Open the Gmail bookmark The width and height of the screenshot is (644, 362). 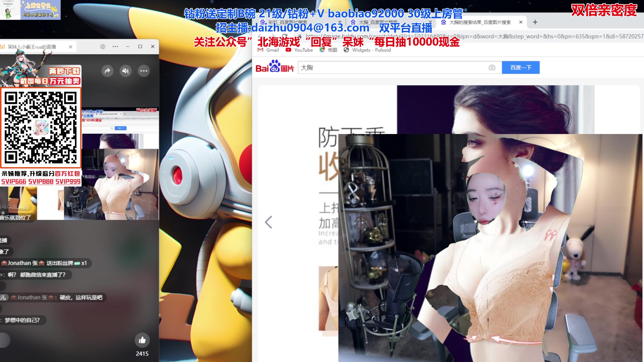click(268, 50)
